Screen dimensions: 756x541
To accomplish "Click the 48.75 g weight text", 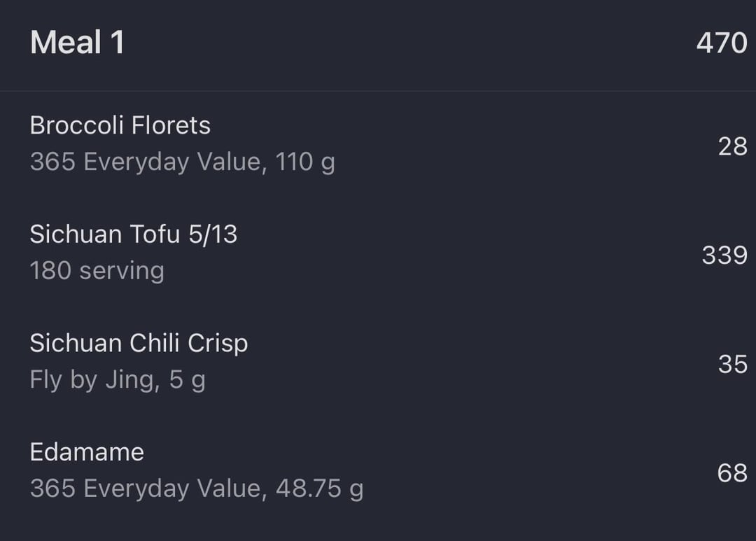I will click(320, 489).
